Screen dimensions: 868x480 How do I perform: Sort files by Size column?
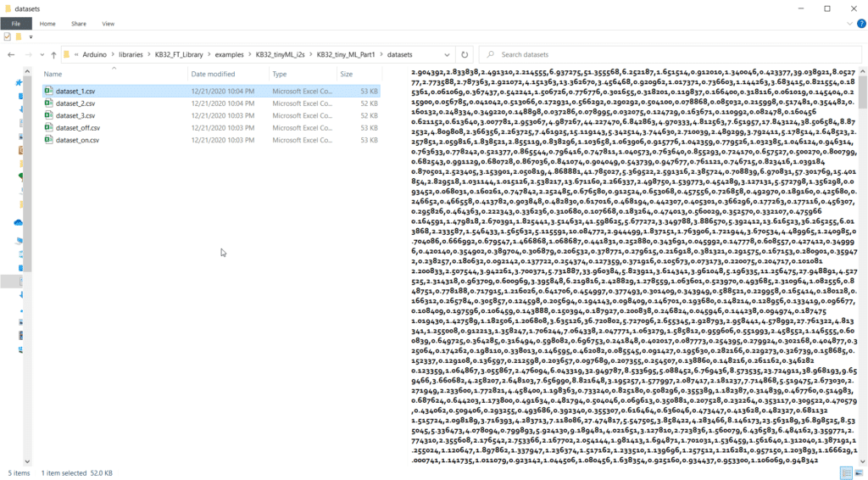tap(359, 74)
